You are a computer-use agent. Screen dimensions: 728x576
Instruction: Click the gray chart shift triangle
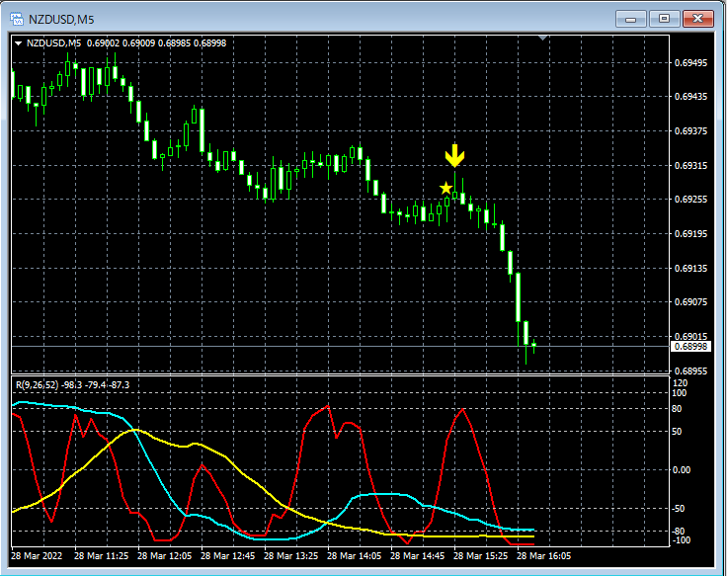542,39
